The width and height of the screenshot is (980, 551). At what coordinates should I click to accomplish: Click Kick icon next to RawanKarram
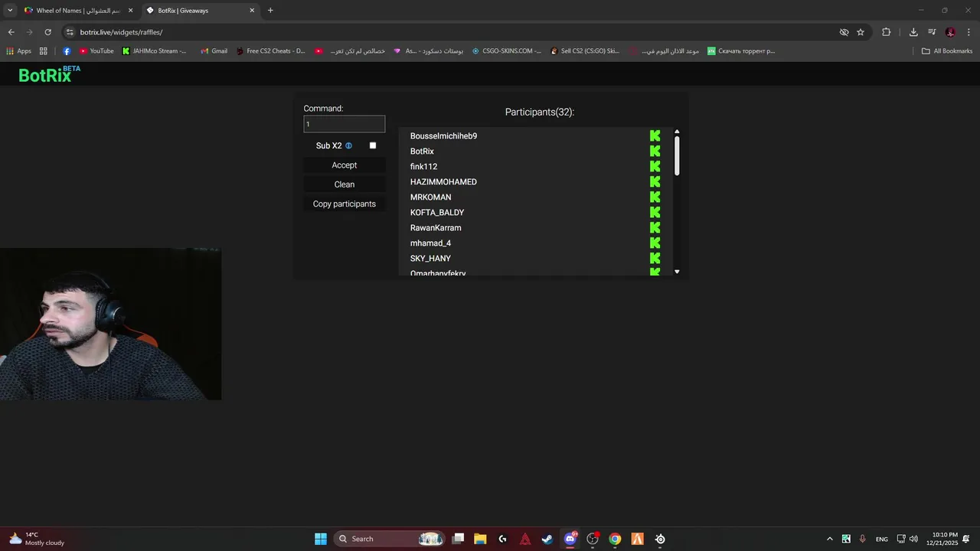(655, 227)
